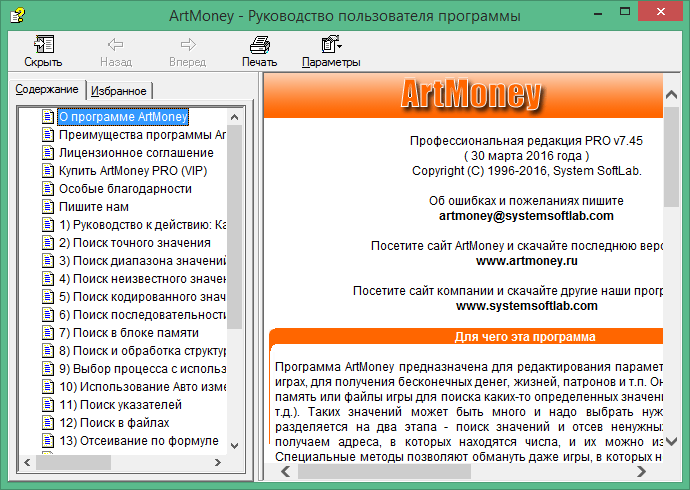Screen dimensions: 690x490
Task: Open topic Купить ArtMoney PRO (VIP)
Action: tap(133, 171)
